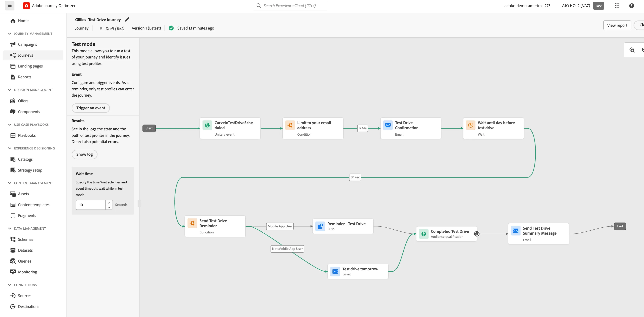Select the Send Test Drive Reminder condition icon
This screenshot has width=644, height=317.
click(192, 223)
